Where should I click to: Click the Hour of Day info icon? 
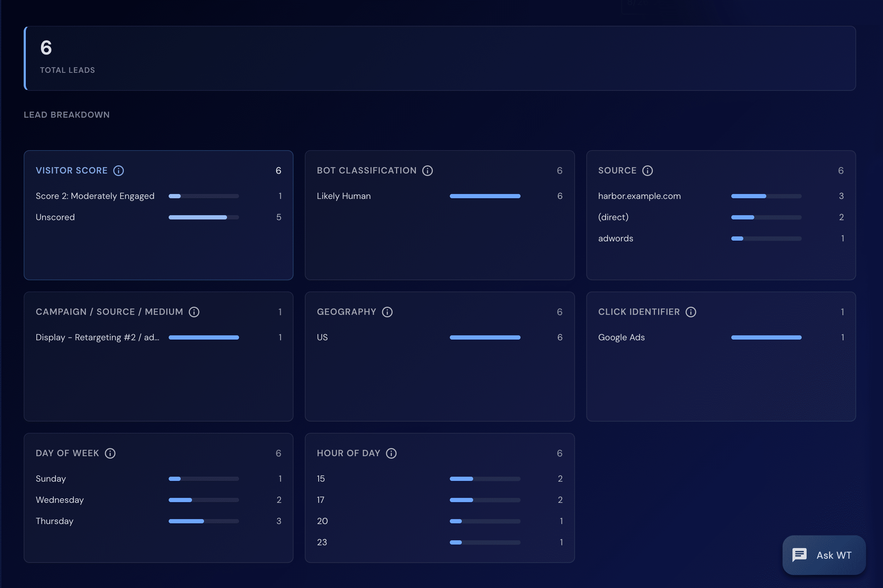coord(391,453)
